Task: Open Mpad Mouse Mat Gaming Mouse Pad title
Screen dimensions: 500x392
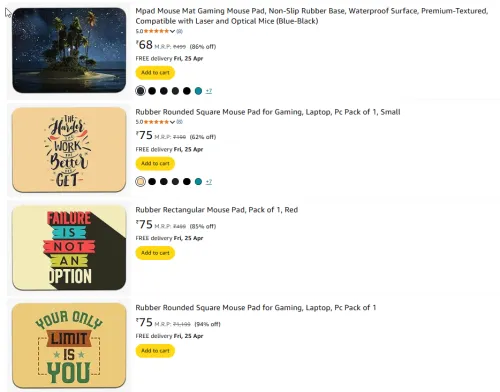Action: point(312,16)
